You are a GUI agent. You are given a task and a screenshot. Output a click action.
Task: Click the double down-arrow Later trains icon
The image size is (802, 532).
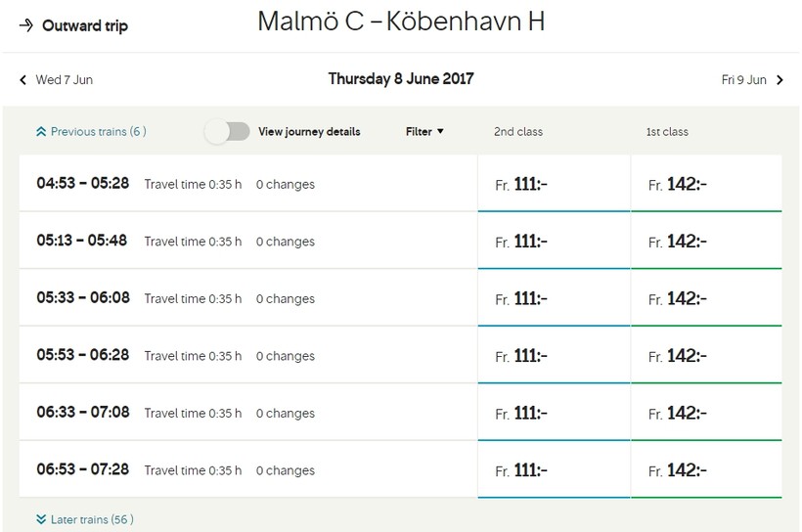41,519
